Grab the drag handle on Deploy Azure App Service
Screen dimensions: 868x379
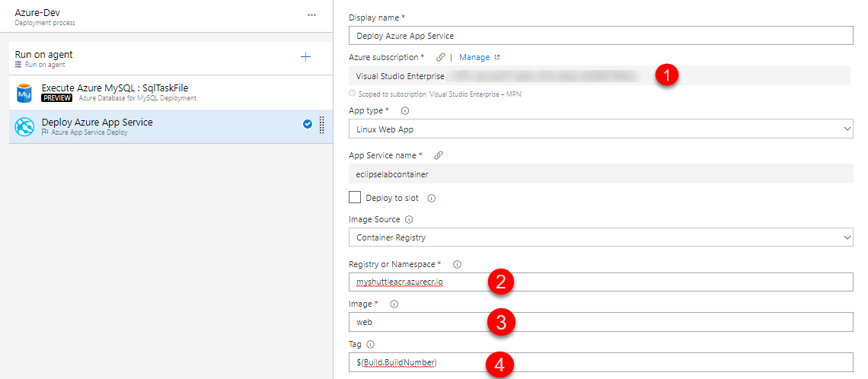pos(321,125)
